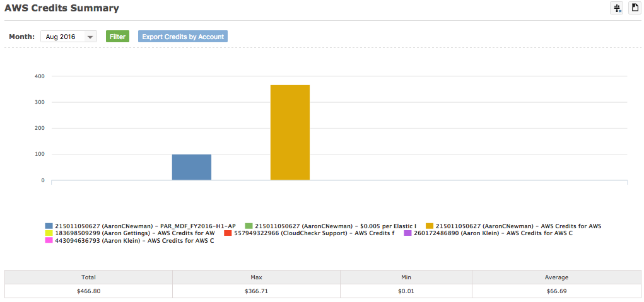This screenshot has height=302, width=644.
Task: Click the $466.80 total value cell
Action: pyautogui.click(x=88, y=291)
